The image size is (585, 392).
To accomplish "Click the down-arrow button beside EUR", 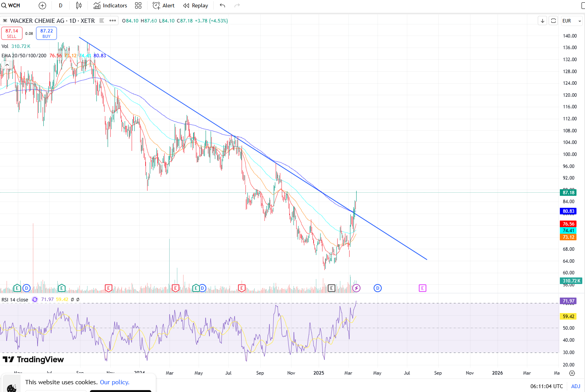I will 542,21.
